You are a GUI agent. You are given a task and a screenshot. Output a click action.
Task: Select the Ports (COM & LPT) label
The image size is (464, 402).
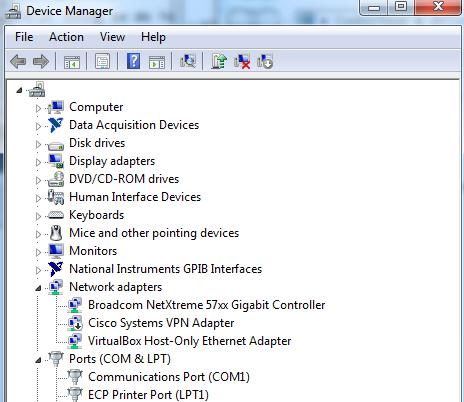point(120,359)
